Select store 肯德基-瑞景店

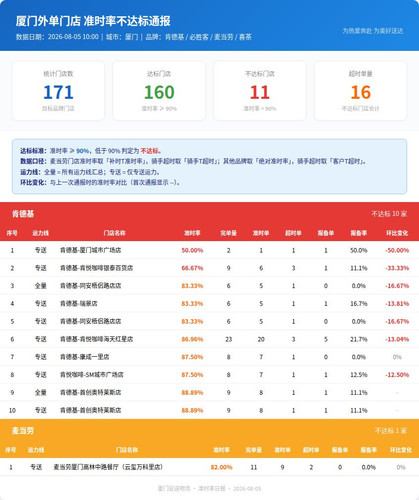tap(79, 304)
